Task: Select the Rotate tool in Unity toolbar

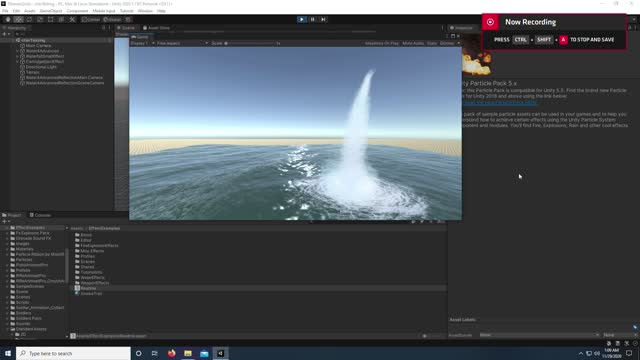Action: click(29, 19)
